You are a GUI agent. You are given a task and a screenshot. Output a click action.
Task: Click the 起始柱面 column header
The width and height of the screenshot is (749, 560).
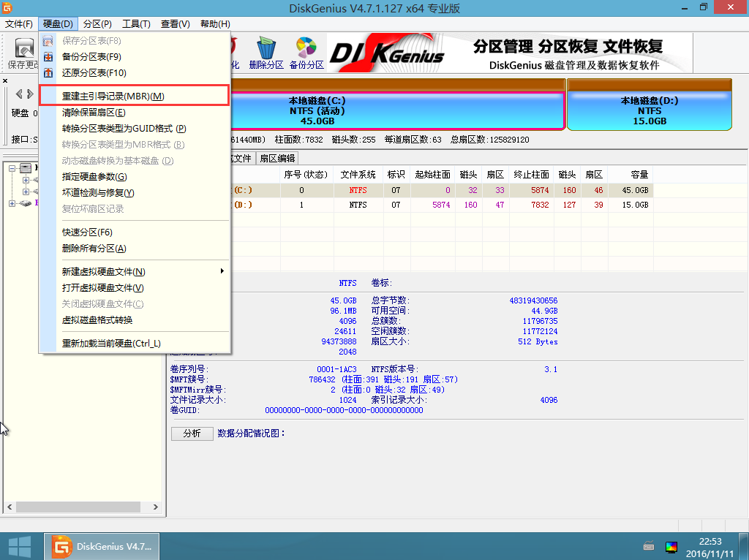tap(432, 175)
